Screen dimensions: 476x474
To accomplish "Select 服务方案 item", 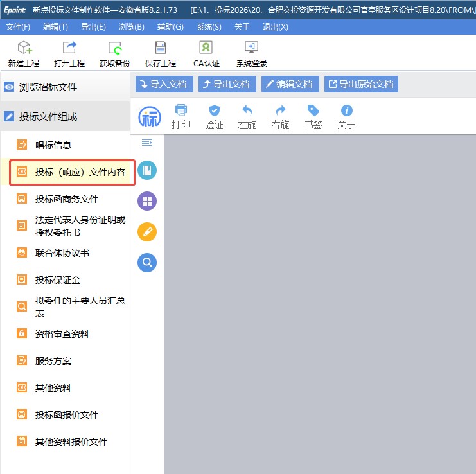I will click(x=66, y=360).
